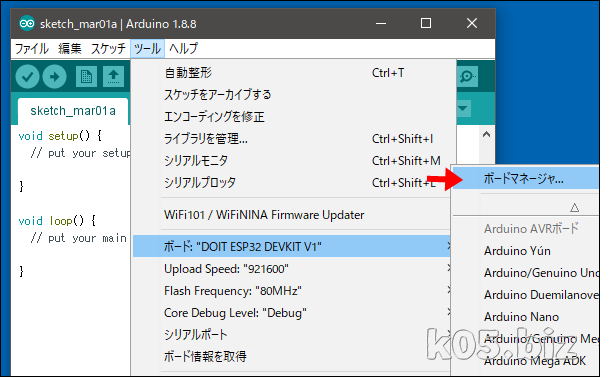Click the ツール menu
Viewport: 600px width, 377px height.
pyautogui.click(x=147, y=49)
